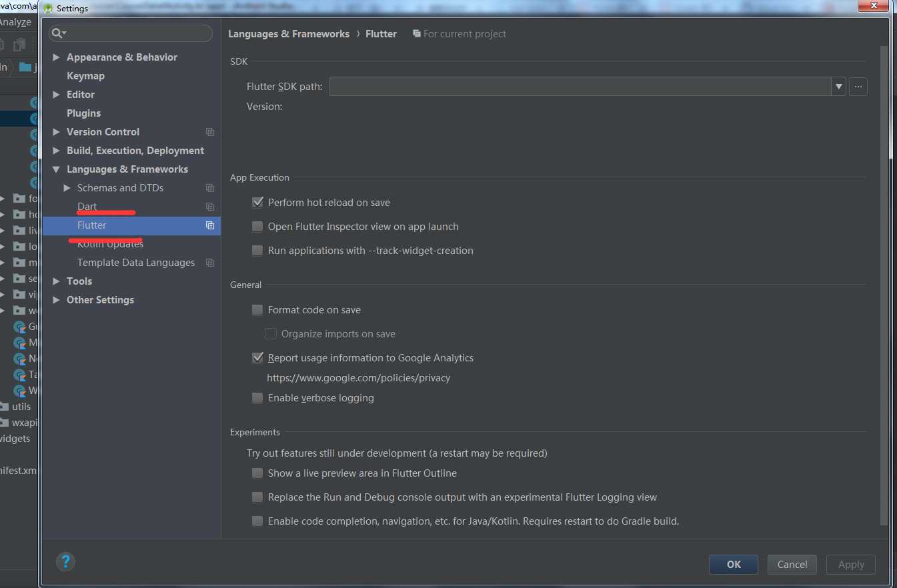
Task: Open the Flutter SDK path dropdown arrow
Action: pos(838,87)
